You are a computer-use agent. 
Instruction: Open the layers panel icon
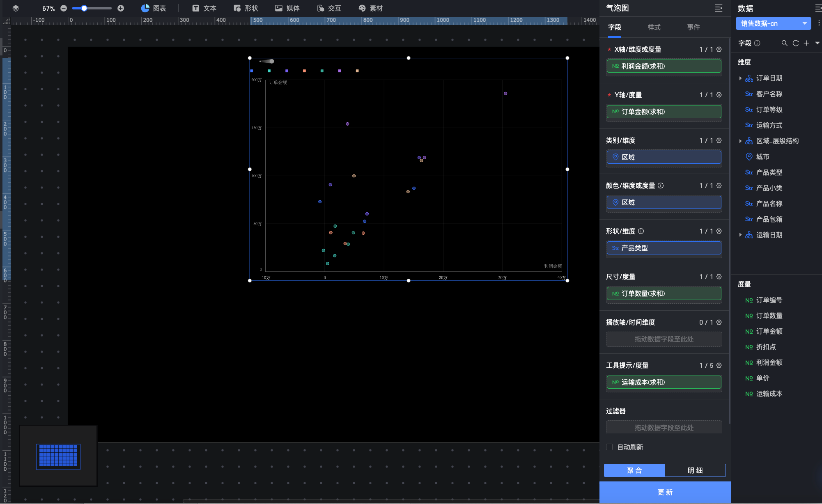(x=16, y=8)
